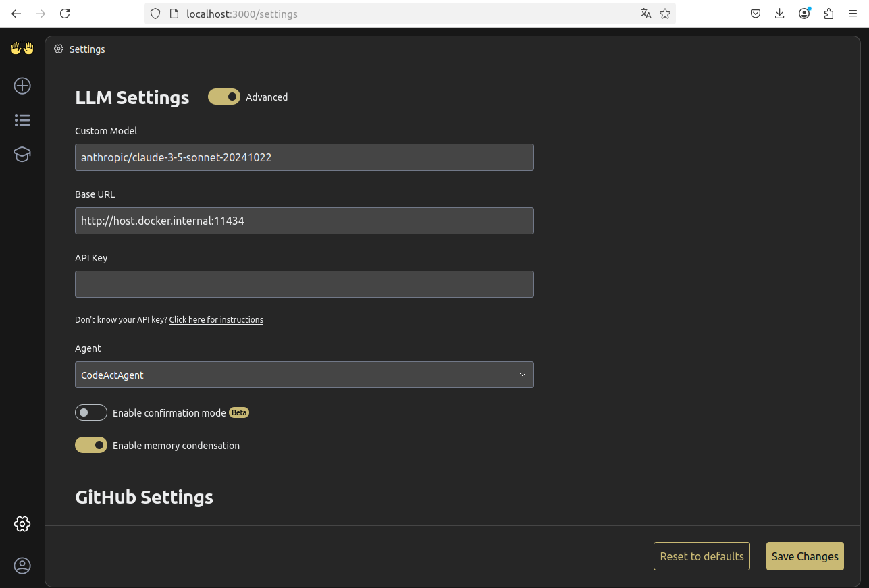
Task: Open the Agent dropdown
Action: coord(304,375)
